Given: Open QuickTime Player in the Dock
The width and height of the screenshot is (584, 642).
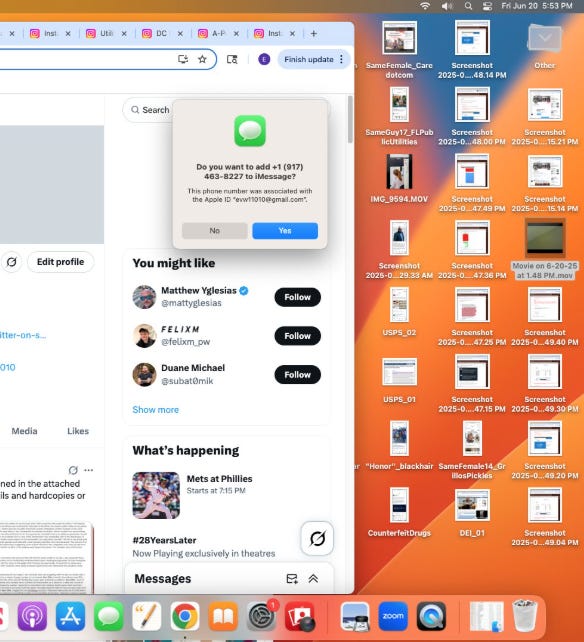Looking at the screenshot, I should 431,616.
